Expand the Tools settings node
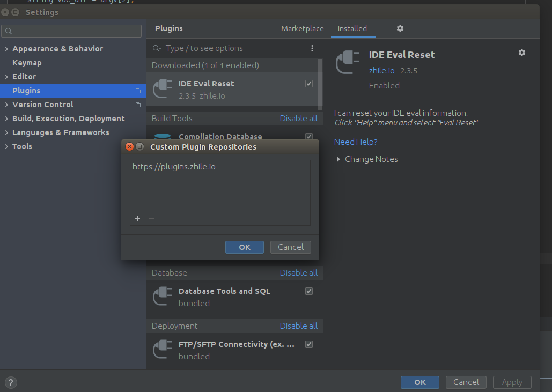 pos(6,146)
